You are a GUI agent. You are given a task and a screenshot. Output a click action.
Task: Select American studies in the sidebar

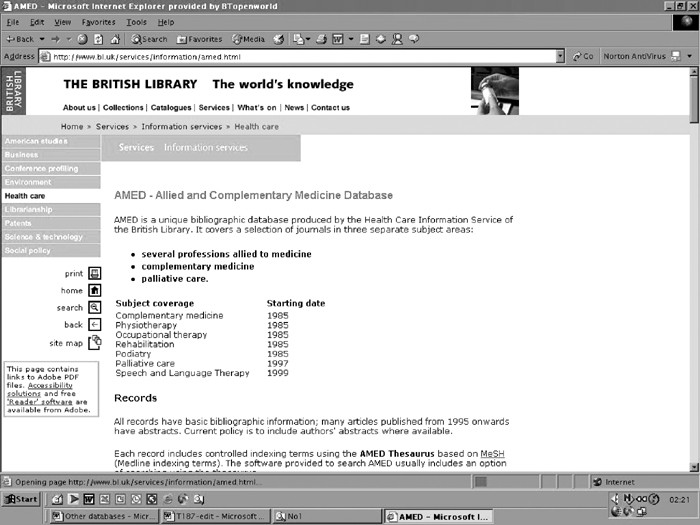click(x=51, y=141)
